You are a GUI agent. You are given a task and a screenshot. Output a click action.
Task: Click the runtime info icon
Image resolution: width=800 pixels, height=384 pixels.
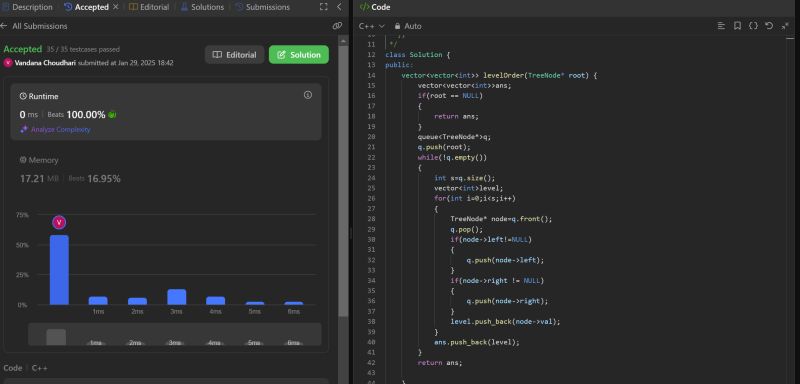click(308, 95)
